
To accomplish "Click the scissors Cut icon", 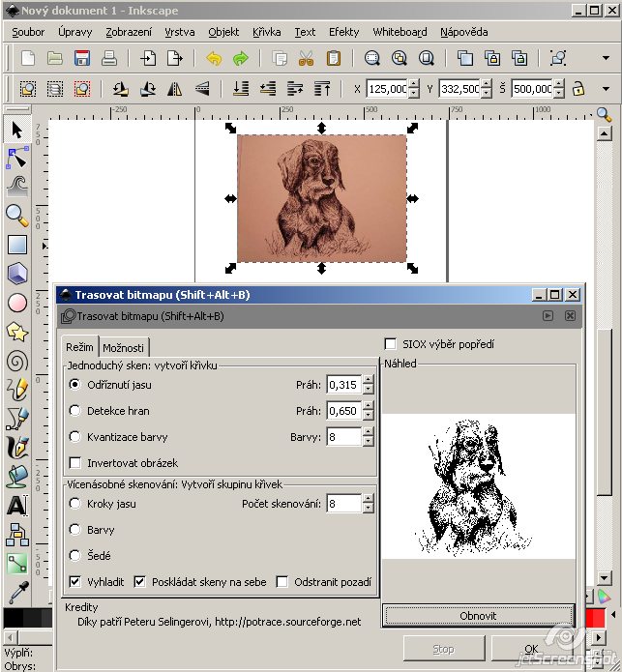I will point(306,58).
